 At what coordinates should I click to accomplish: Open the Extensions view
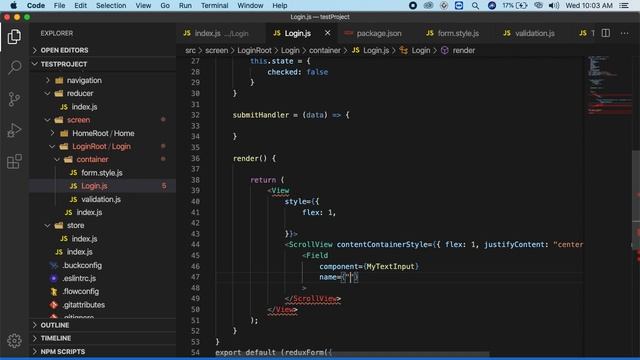click(14, 162)
